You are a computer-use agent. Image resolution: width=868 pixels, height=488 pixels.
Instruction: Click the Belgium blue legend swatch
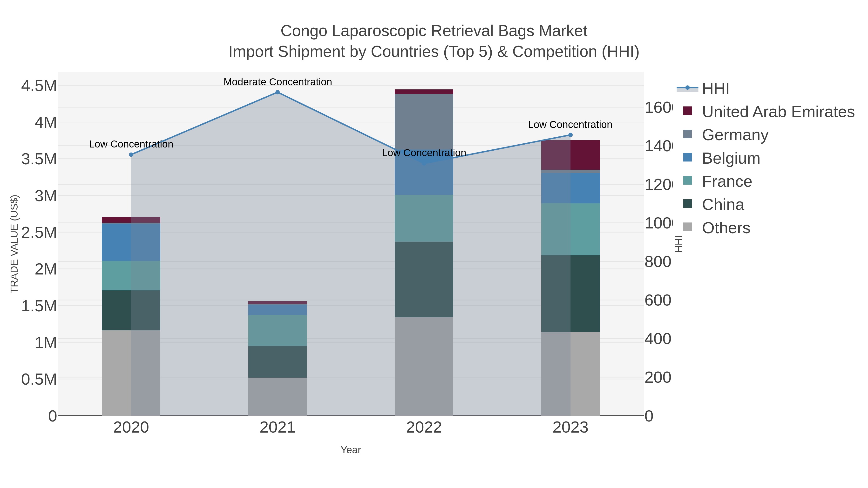pyautogui.click(x=687, y=157)
